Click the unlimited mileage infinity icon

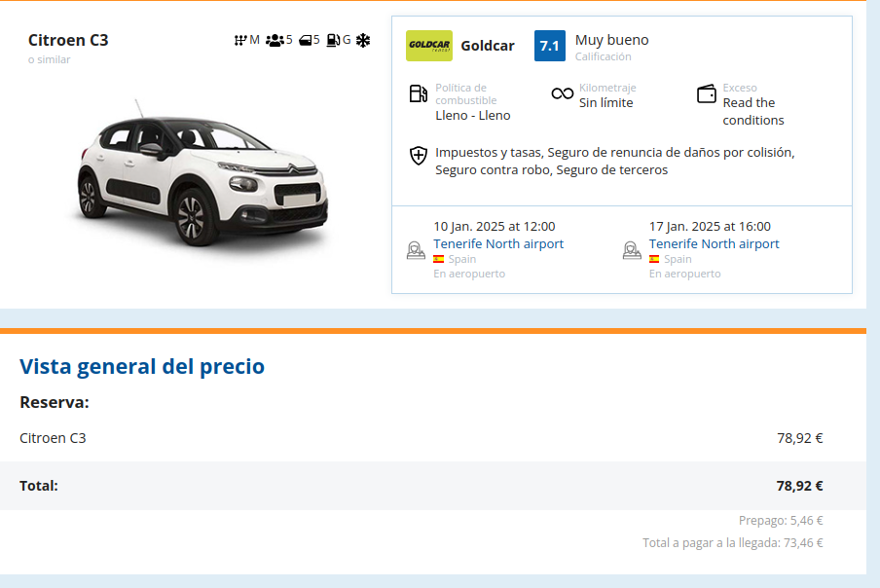point(562,93)
